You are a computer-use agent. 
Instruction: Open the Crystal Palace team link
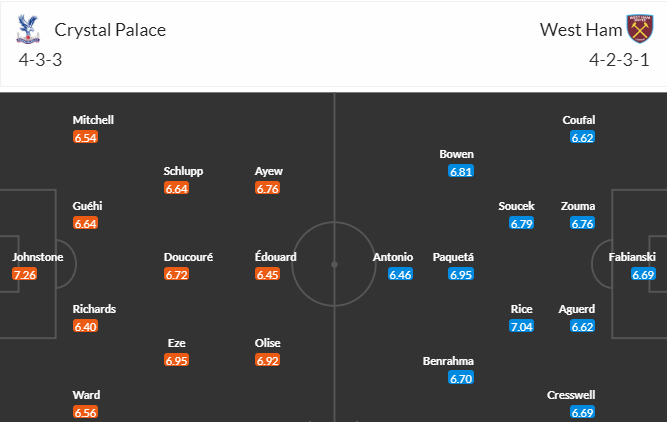[110, 30]
